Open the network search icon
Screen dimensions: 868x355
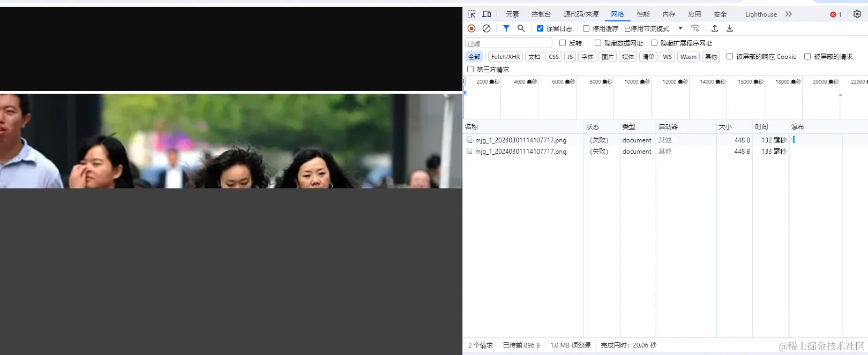521,28
